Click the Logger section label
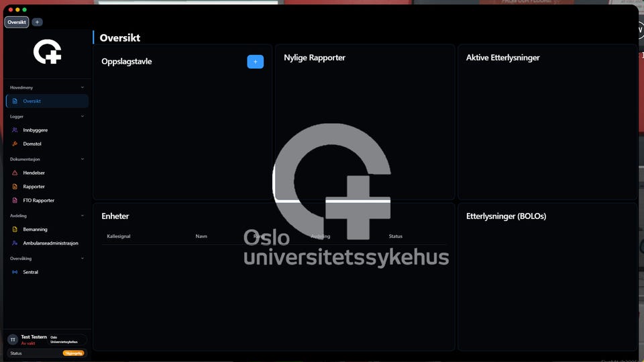644x362 pixels. pyautogui.click(x=17, y=116)
